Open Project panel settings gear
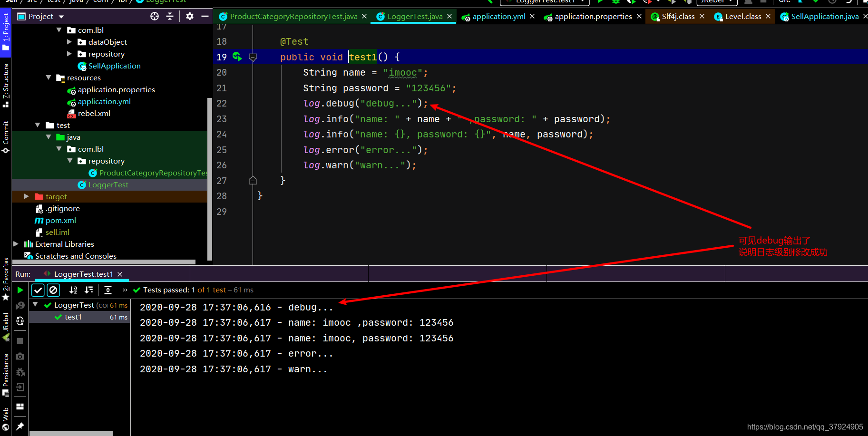The height and width of the screenshot is (436, 868). pyautogui.click(x=190, y=16)
